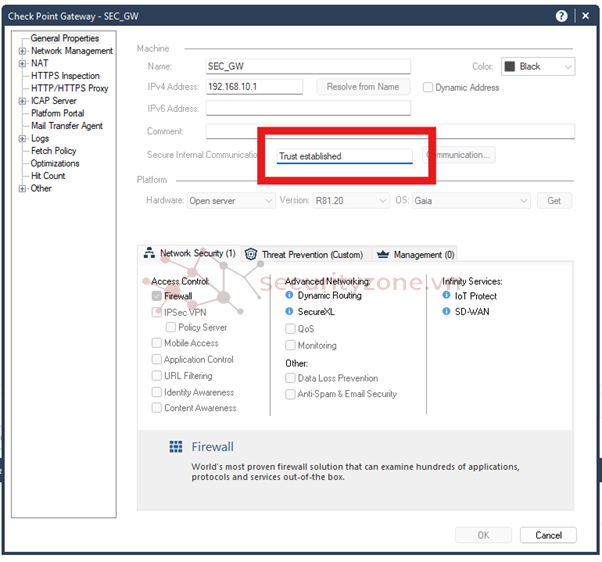602x562 pixels.
Task: Open the OS dropdown showing Gaia
Action: tap(471, 201)
